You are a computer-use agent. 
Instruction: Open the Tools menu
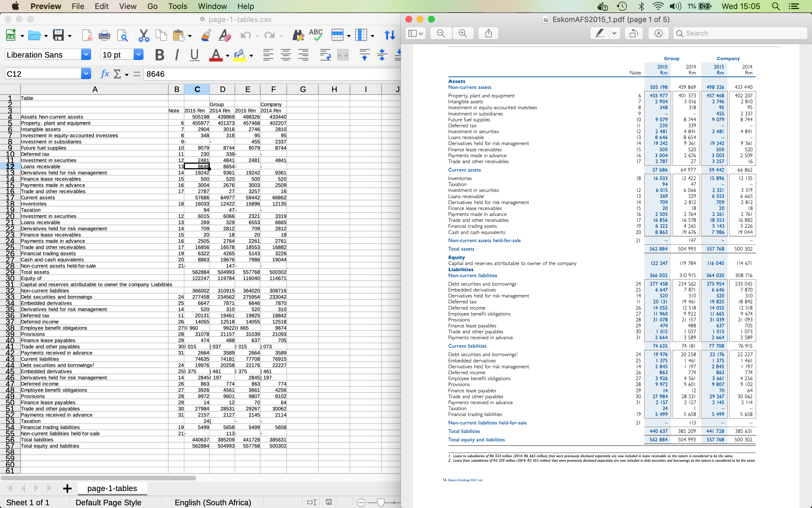click(178, 6)
